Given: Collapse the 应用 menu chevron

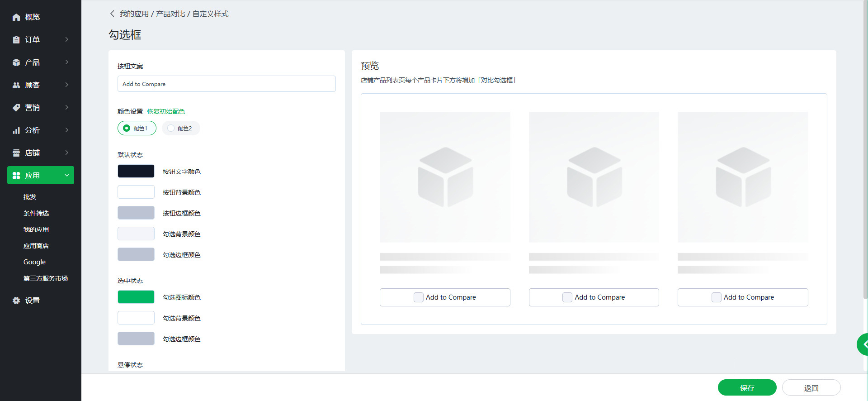Looking at the screenshot, I should coord(67,175).
